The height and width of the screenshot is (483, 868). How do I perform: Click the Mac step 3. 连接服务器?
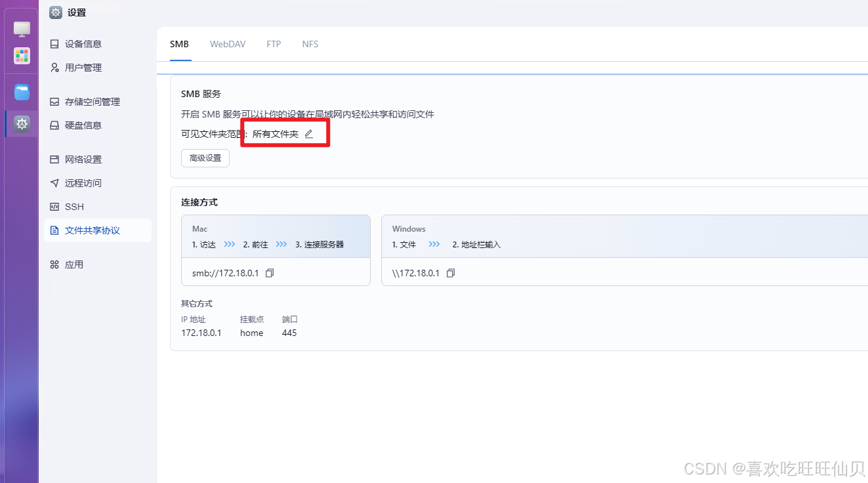click(320, 244)
